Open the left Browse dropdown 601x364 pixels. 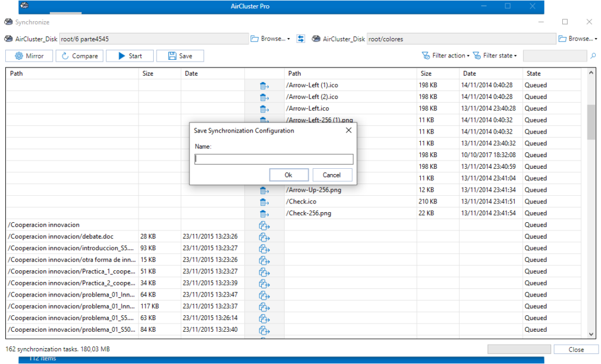coord(271,39)
